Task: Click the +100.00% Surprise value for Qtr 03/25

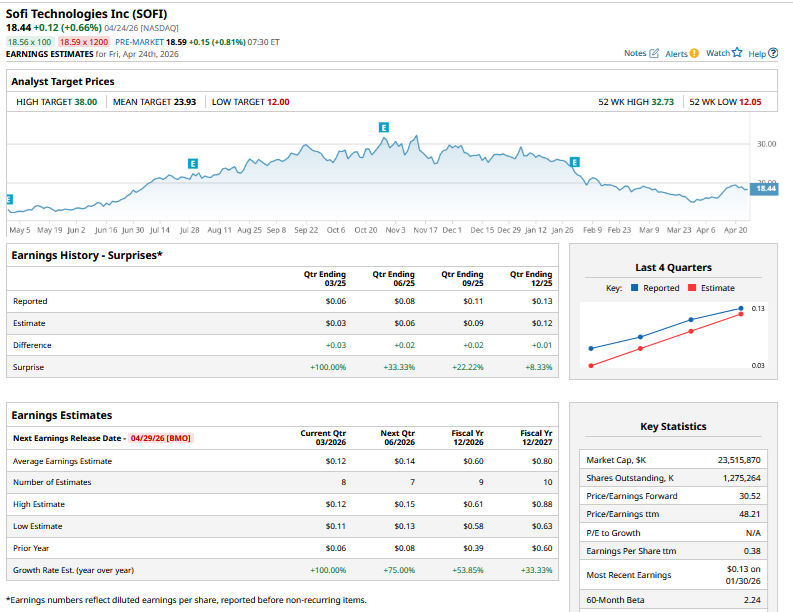Action: coord(328,367)
